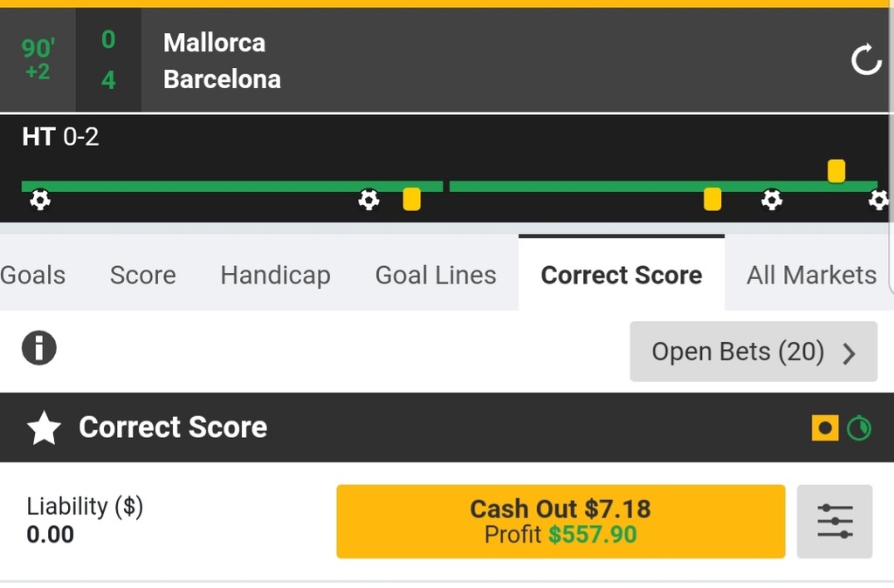Select the Goal Lines tab

coord(436,275)
